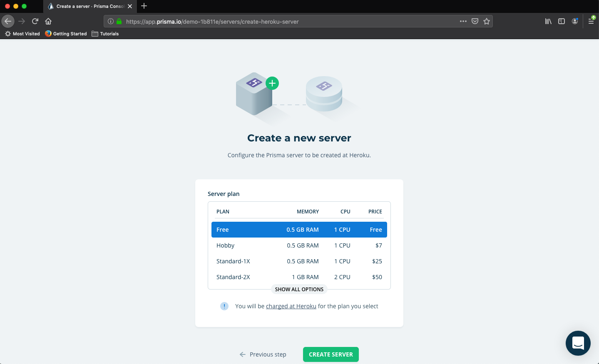Open the charged at Heroku link
599x364 pixels.
[x=291, y=306]
